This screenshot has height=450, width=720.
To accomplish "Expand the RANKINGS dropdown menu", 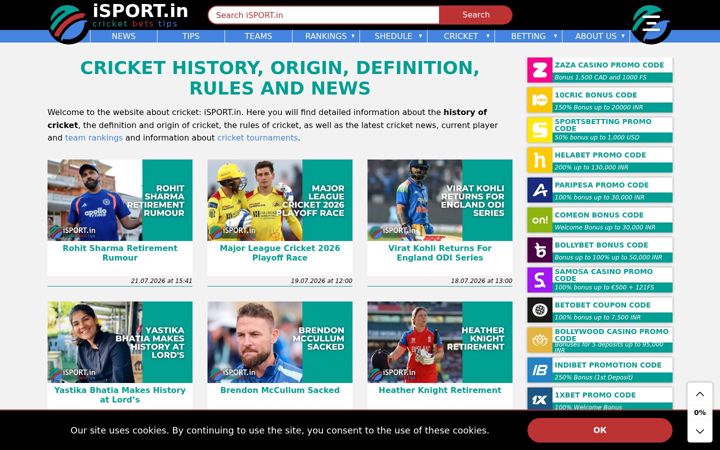I will (x=326, y=36).
